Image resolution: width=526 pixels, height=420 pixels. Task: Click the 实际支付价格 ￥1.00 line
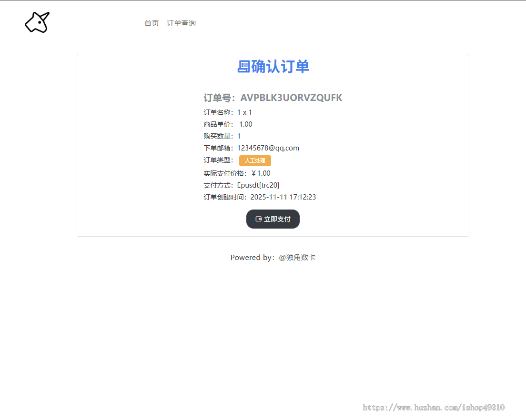237,173
